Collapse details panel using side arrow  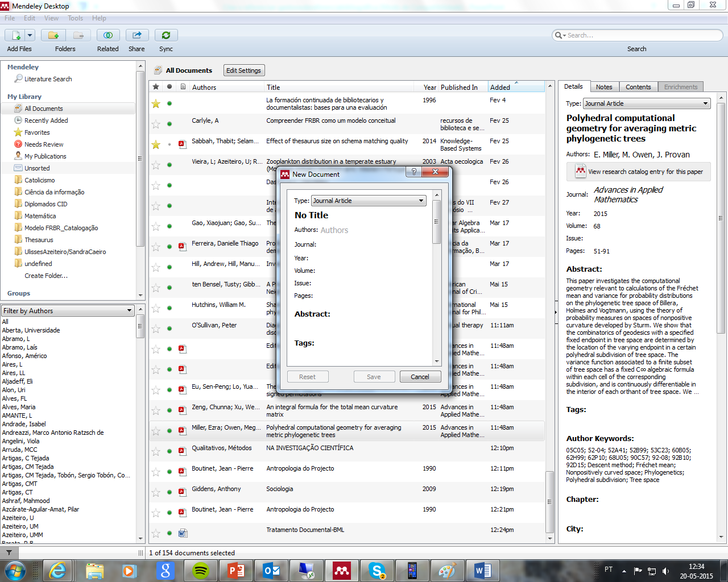556,313
